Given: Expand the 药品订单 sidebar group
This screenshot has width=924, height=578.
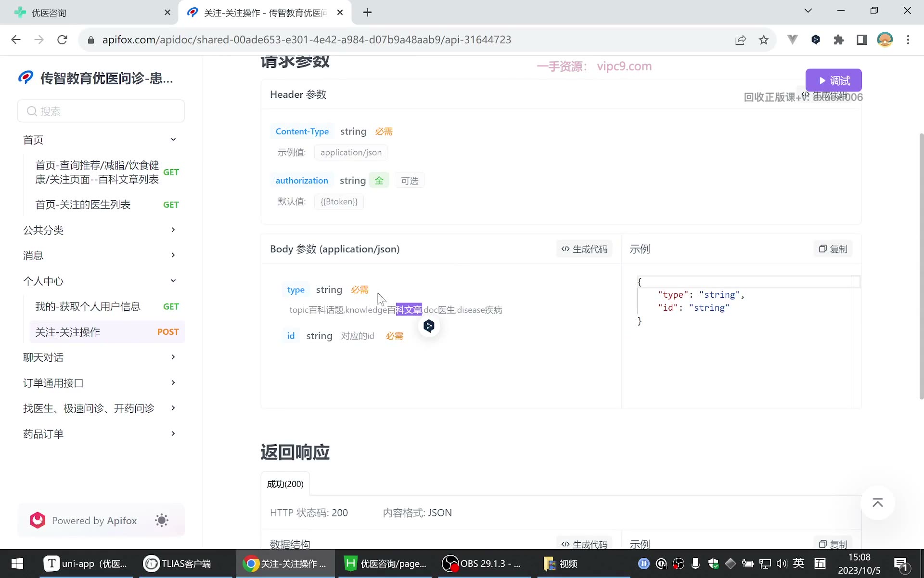Looking at the screenshot, I should [x=173, y=433].
